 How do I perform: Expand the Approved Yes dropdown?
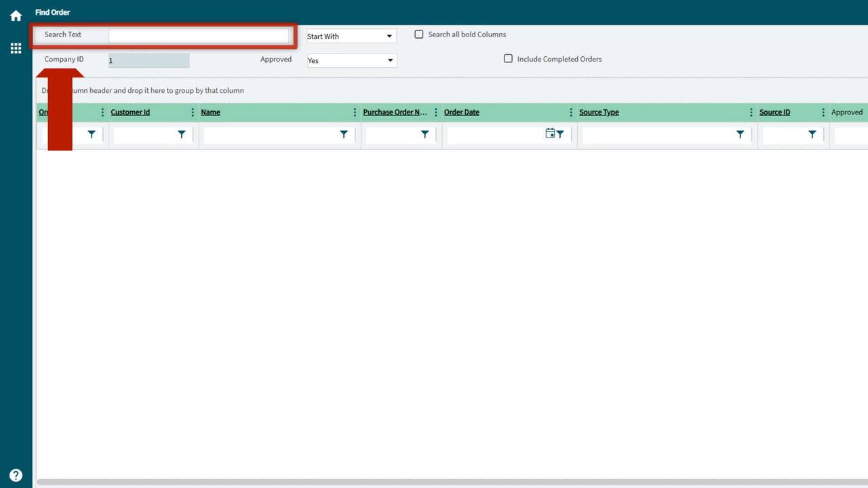[351, 60]
